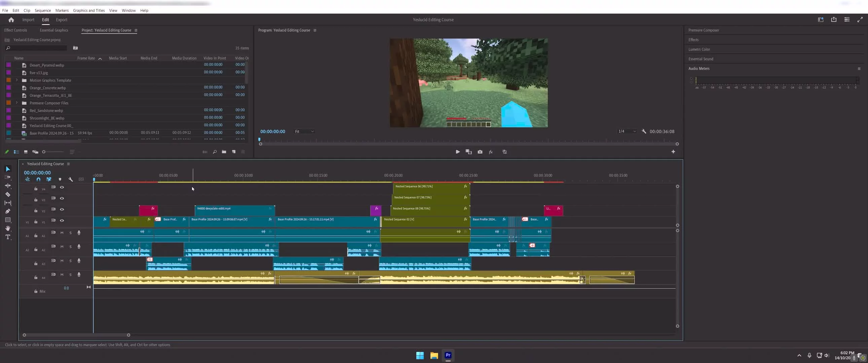Open the 1/4 playback resolution dropdown
This screenshot has width=868, height=363.
pos(627,131)
